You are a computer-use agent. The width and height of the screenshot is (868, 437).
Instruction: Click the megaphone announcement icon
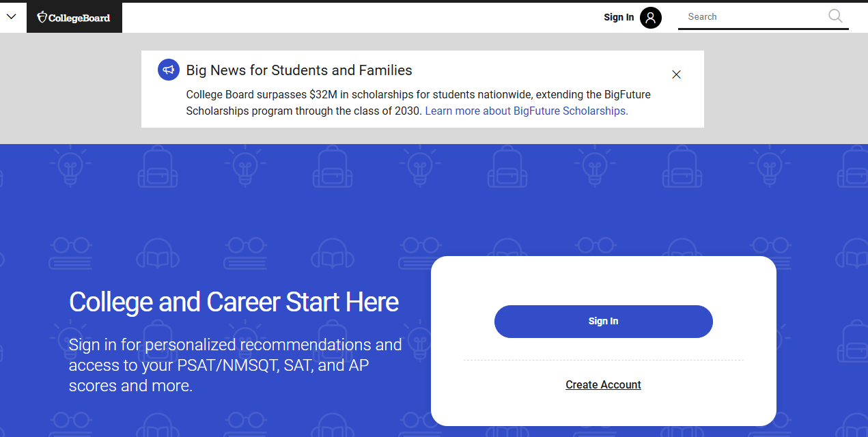tap(169, 70)
